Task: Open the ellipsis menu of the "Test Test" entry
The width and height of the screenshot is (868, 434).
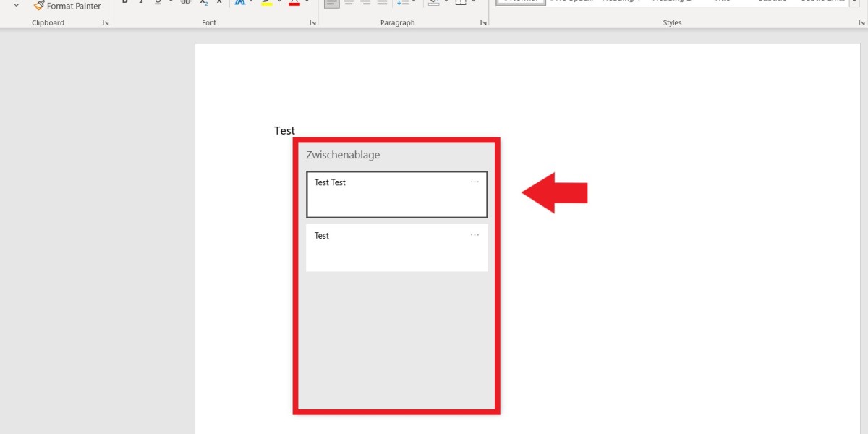Action: coord(475,182)
